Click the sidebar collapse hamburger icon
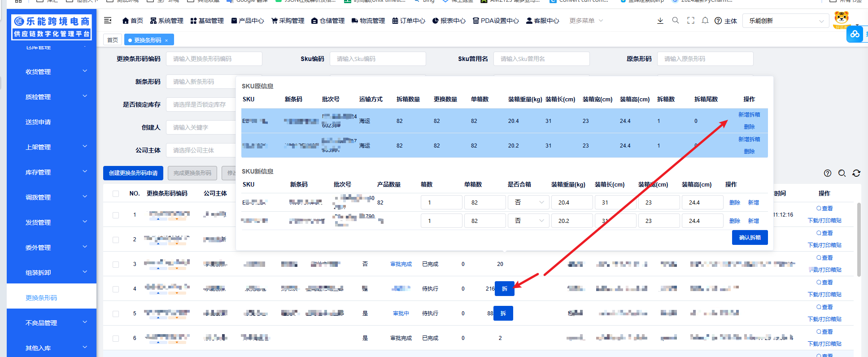The image size is (868, 357). click(108, 21)
